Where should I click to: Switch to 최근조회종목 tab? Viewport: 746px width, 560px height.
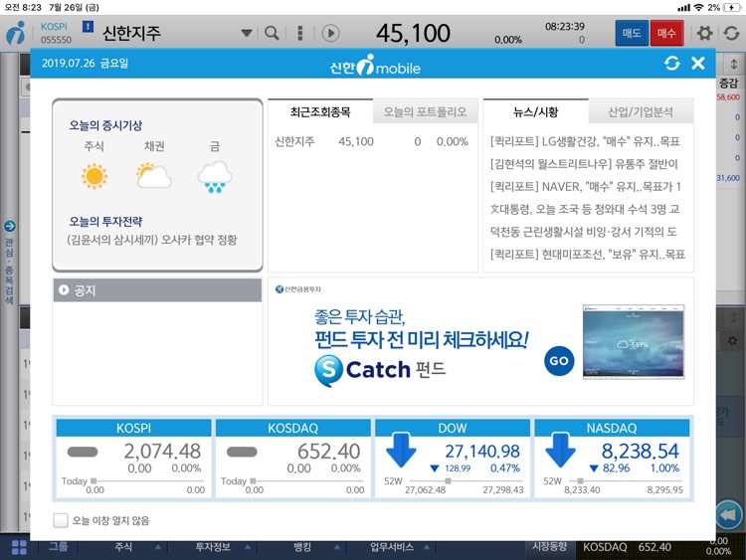tap(320, 111)
